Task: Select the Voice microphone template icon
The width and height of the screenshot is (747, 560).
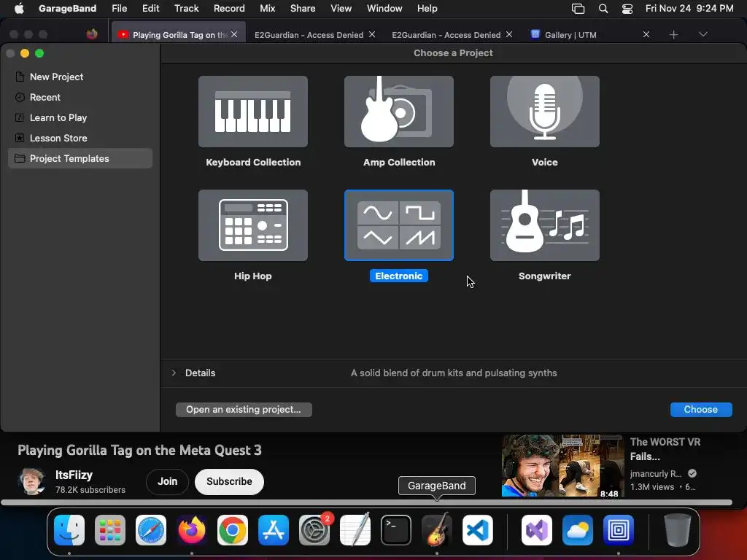Action: [x=544, y=112]
